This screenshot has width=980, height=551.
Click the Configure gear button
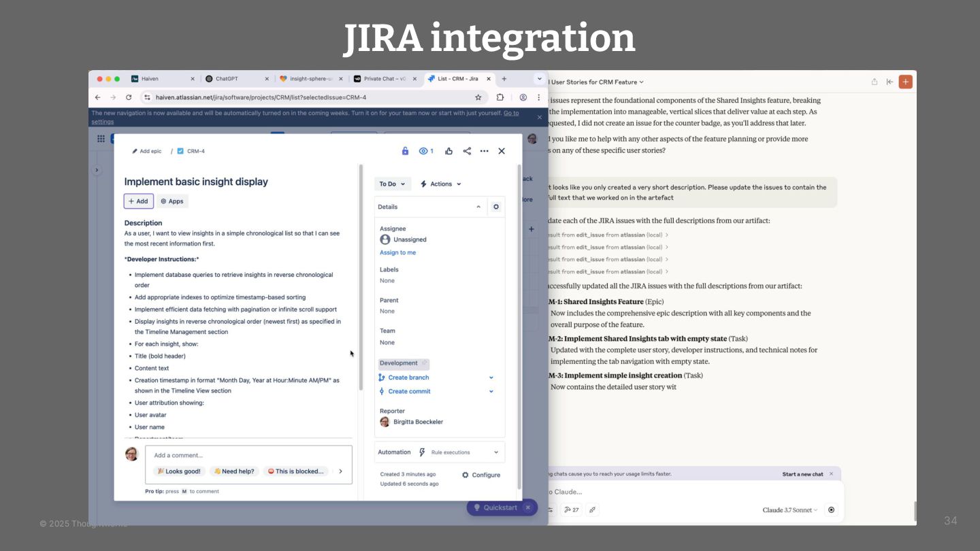tap(481, 475)
